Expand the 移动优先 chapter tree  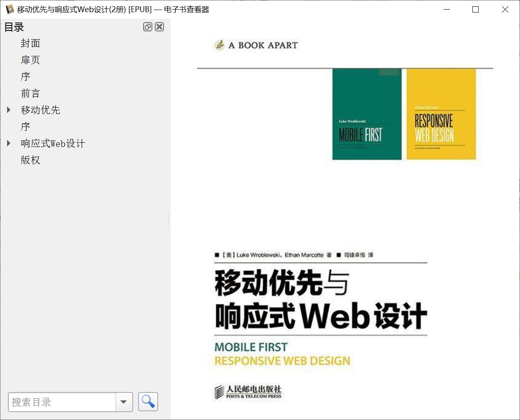pos(9,110)
